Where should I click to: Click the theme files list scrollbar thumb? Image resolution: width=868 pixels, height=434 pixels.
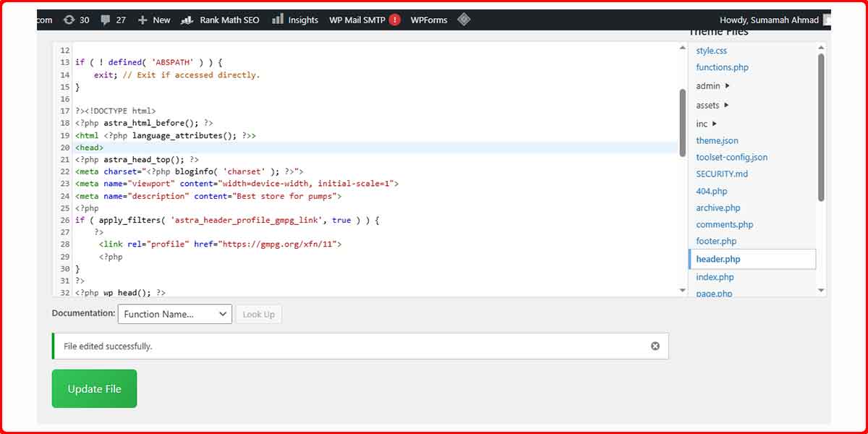coord(821,127)
